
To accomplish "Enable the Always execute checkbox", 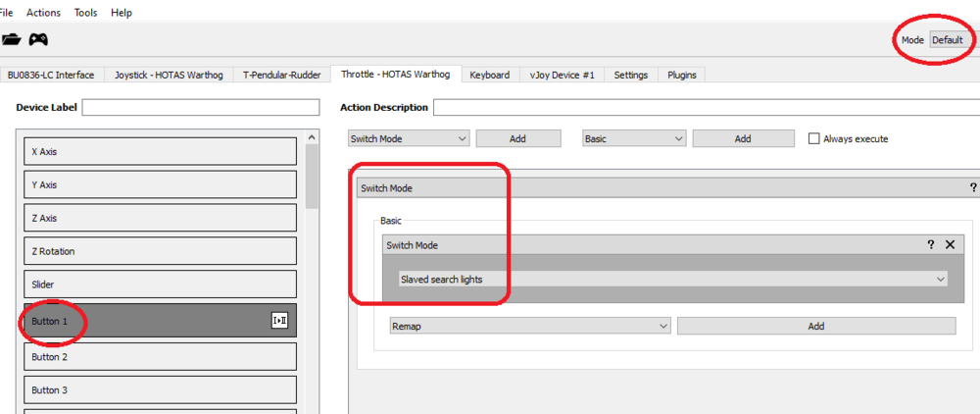I will (x=813, y=139).
